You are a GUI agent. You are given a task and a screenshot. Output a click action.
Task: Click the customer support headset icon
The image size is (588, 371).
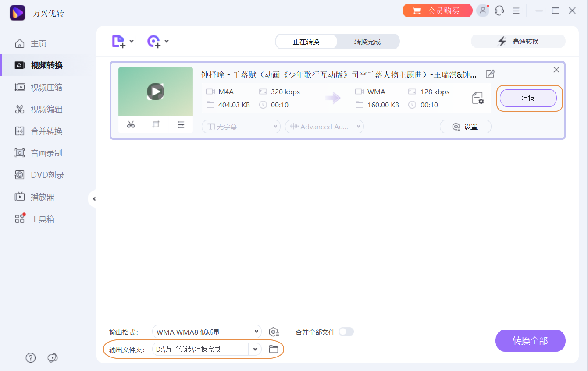[499, 10]
